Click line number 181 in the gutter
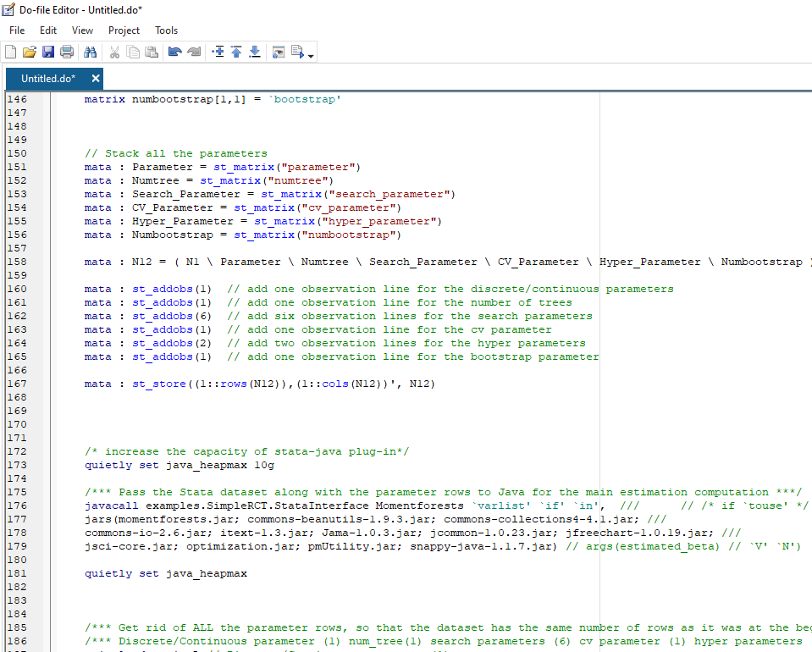 click(x=17, y=573)
